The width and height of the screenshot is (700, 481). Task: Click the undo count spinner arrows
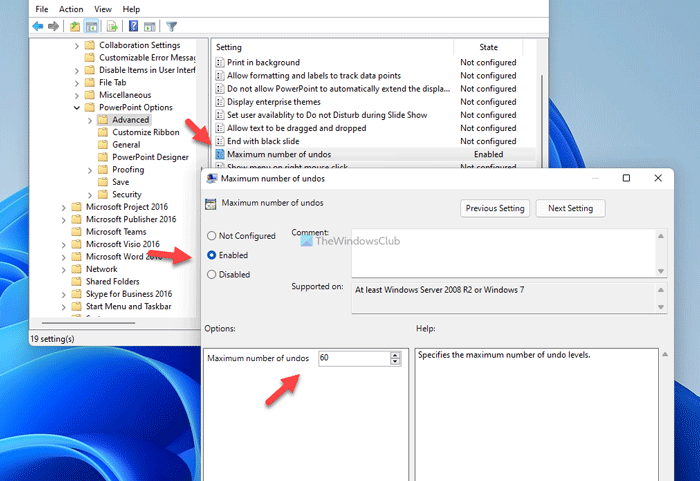click(x=395, y=358)
